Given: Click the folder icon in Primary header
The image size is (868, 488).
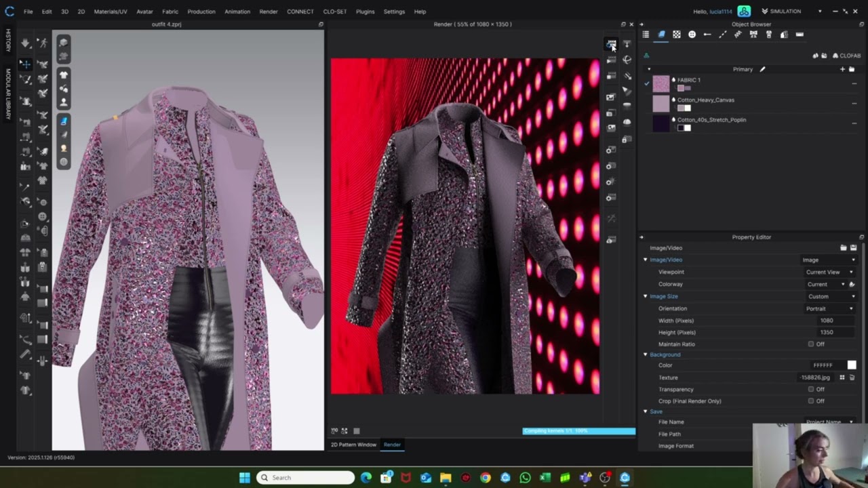Looking at the screenshot, I should point(852,69).
